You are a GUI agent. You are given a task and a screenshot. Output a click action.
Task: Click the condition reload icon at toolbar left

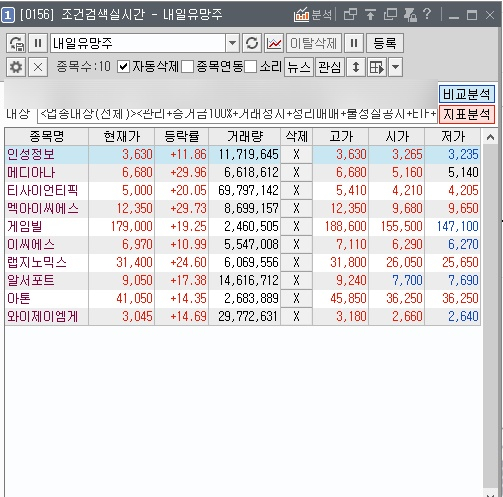point(16,43)
